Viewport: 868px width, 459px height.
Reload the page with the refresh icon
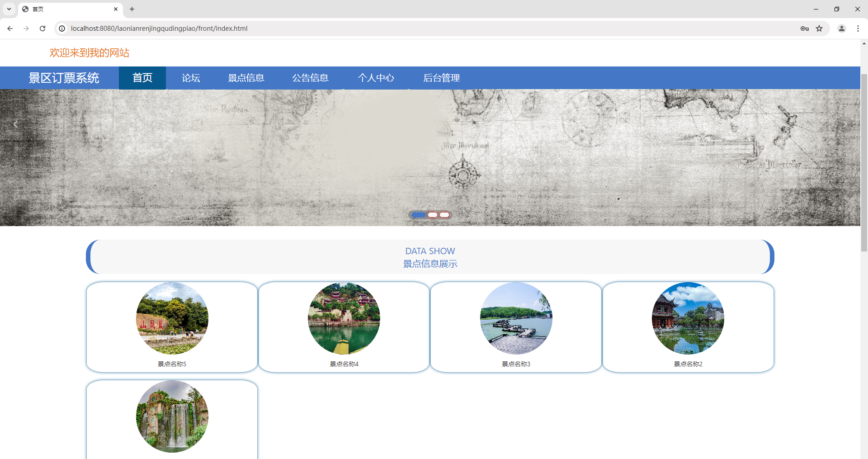pyautogui.click(x=42, y=28)
